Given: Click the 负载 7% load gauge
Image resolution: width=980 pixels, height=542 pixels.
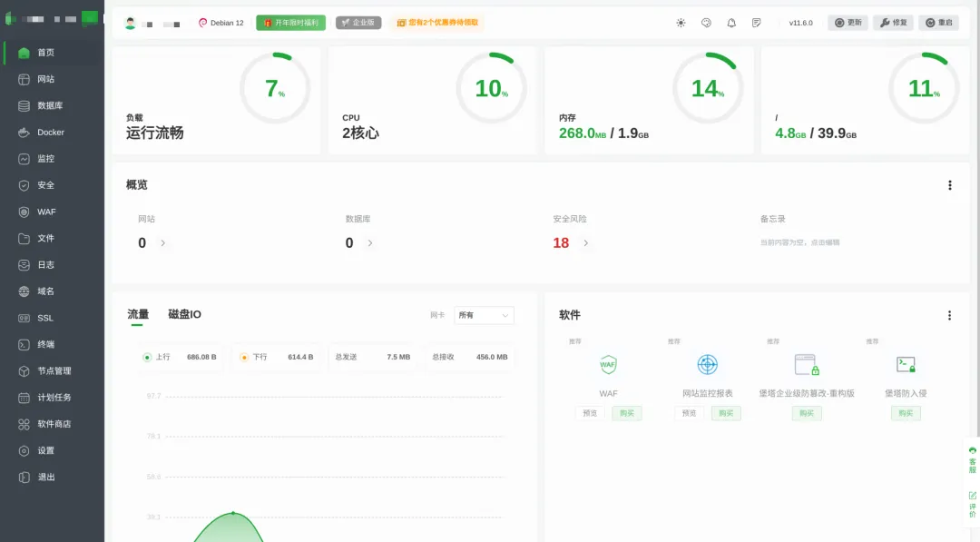Looking at the screenshot, I should point(275,88).
